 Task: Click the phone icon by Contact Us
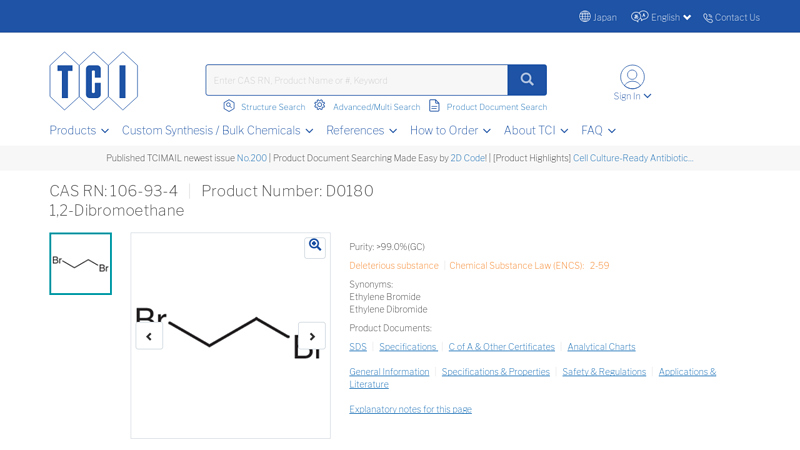pyautogui.click(x=708, y=18)
